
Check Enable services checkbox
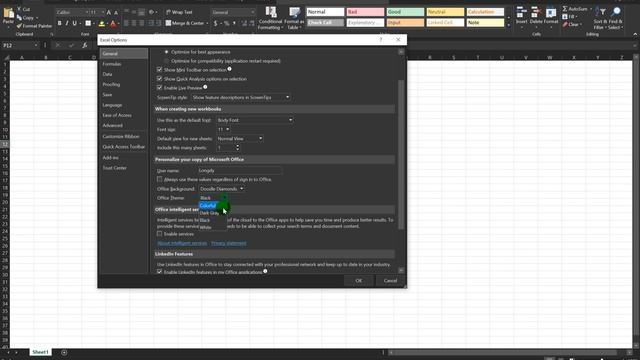tap(159, 234)
